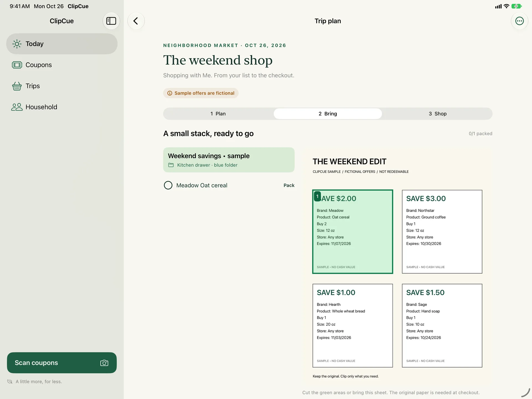Click the Meadow Oat cereal label
Screen dimensions: 532x399
click(202, 185)
